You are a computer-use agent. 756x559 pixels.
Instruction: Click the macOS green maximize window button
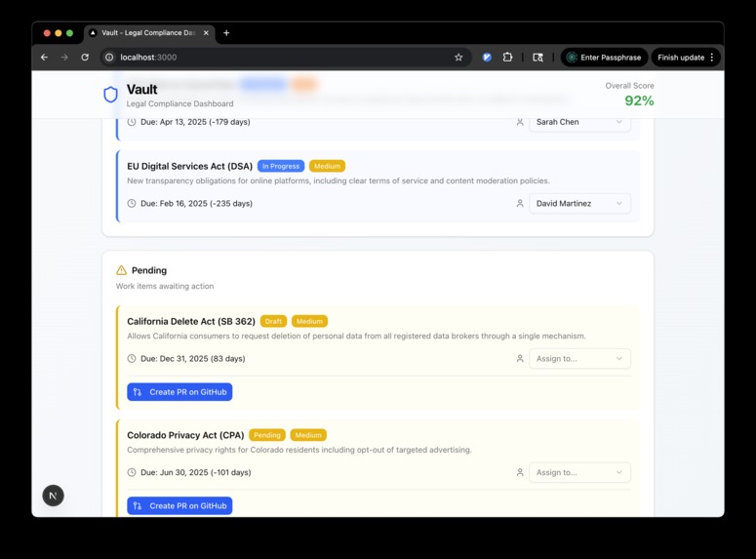coord(69,33)
